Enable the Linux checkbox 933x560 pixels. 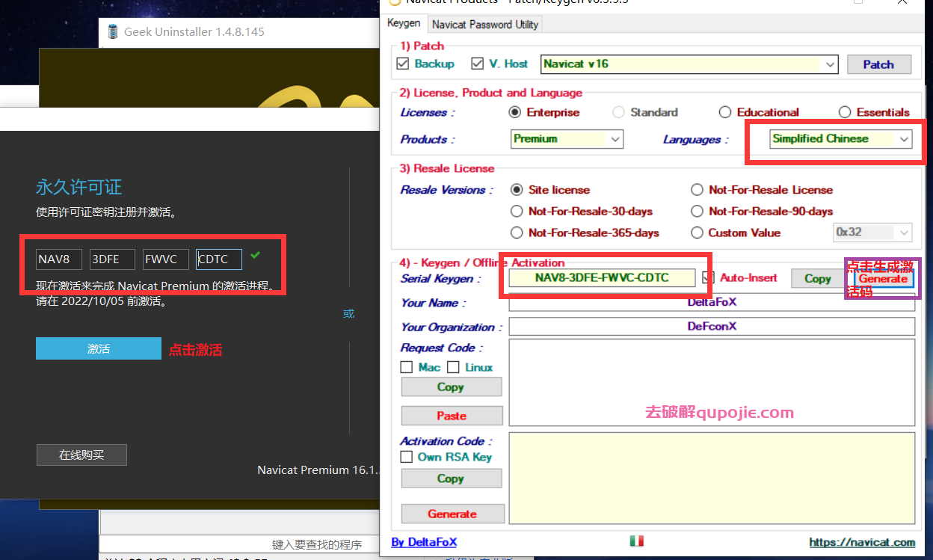click(x=453, y=367)
